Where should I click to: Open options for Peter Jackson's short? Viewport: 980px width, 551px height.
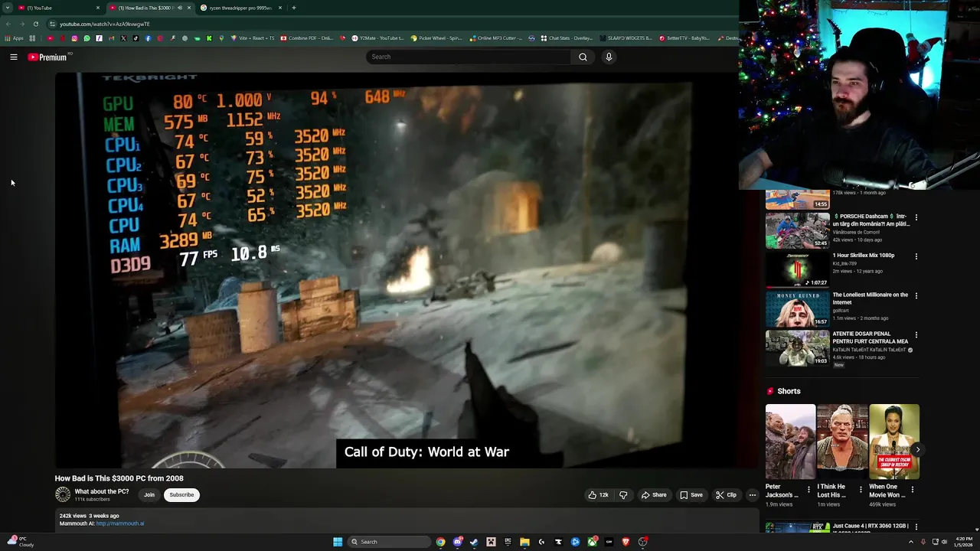coord(808,490)
